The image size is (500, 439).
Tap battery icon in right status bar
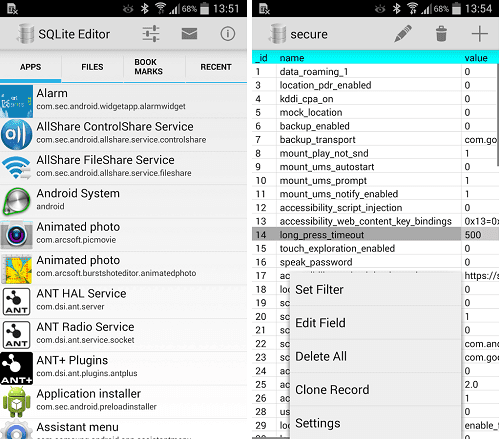457,8
